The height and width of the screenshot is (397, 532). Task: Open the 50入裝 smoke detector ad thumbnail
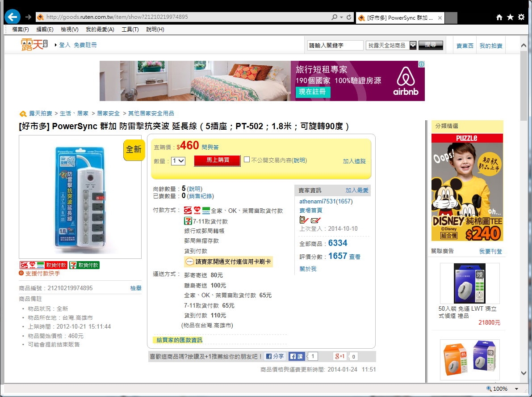tap(469, 283)
